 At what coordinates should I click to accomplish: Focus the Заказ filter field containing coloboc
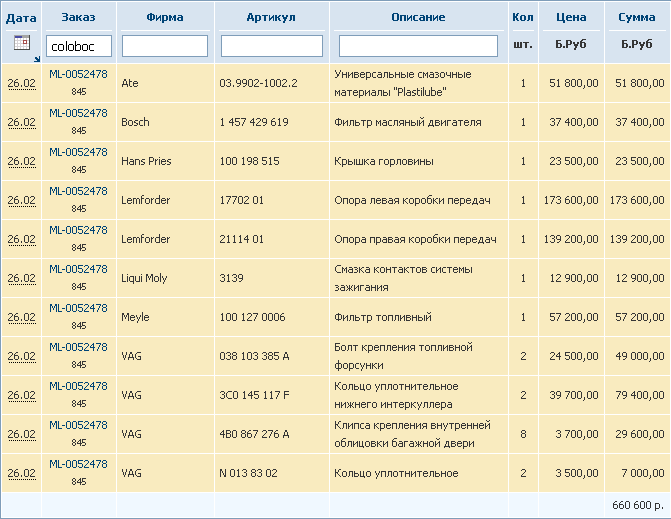coord(79,46)
